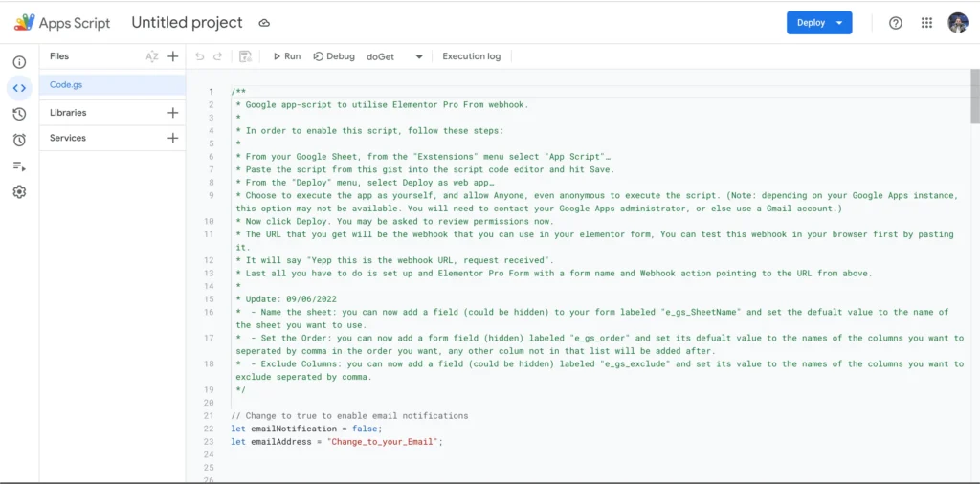
Task: Expand the doGet function dropdown
Action: 395,56
